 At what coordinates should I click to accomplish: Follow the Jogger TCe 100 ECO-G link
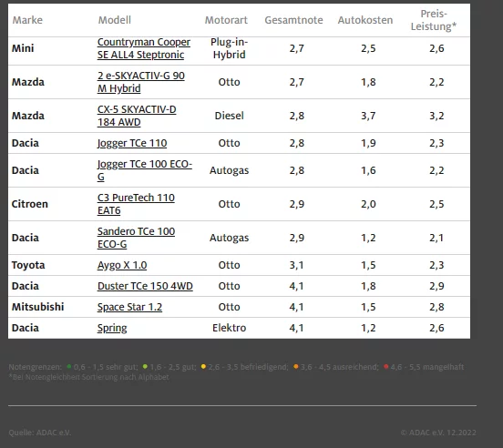pyautogui.click(x=145, y=170)
